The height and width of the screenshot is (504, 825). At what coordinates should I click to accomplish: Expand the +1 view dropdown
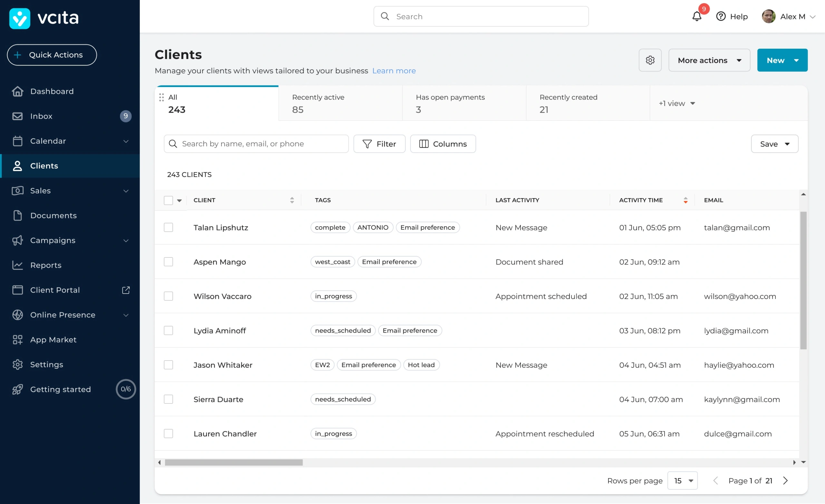pos(677,103)
